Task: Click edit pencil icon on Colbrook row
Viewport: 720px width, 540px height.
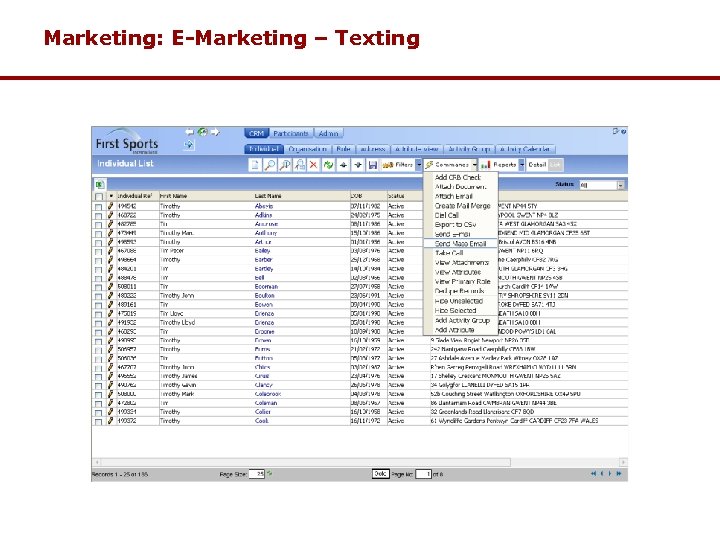Action: 110,394
